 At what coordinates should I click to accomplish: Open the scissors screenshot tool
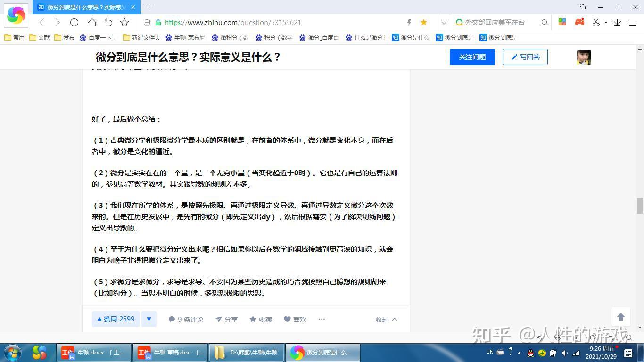(x=596, y=22)
